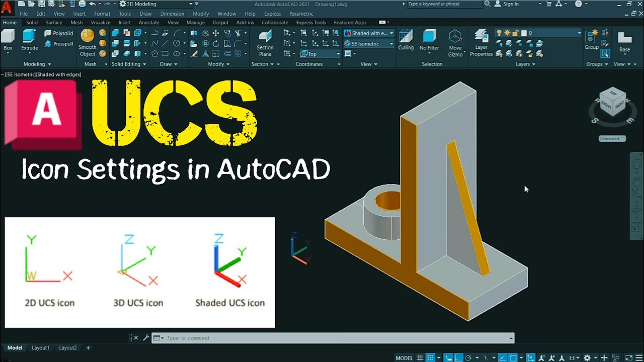644x362 pixels.
Task: Switch to the Layout1 tab
Action: click(x=41, y=347)
